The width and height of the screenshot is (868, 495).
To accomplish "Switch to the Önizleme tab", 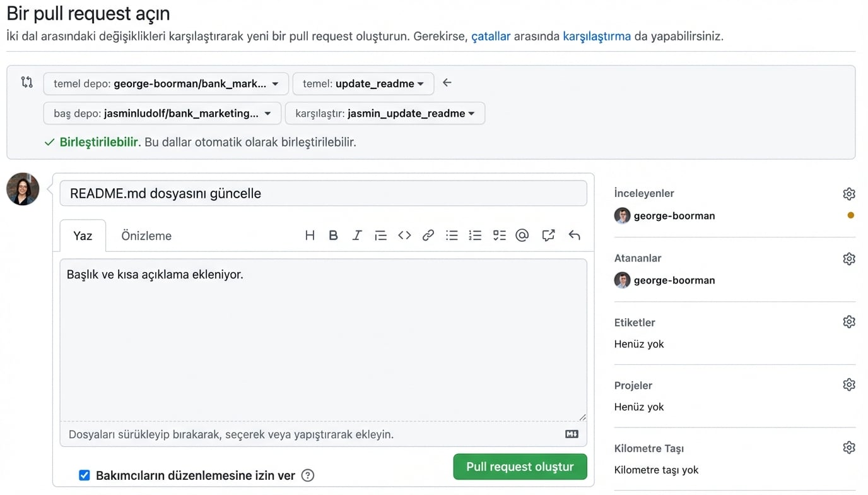I will click(x=146, y=236).
